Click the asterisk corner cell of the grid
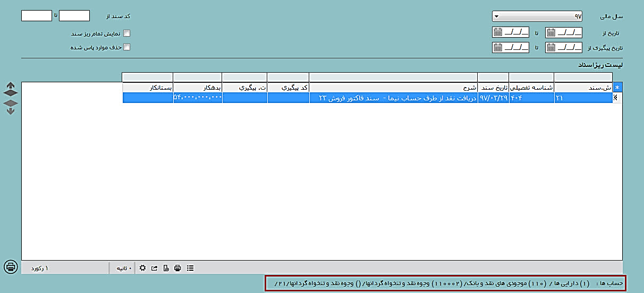 click(x=617, y=88)
